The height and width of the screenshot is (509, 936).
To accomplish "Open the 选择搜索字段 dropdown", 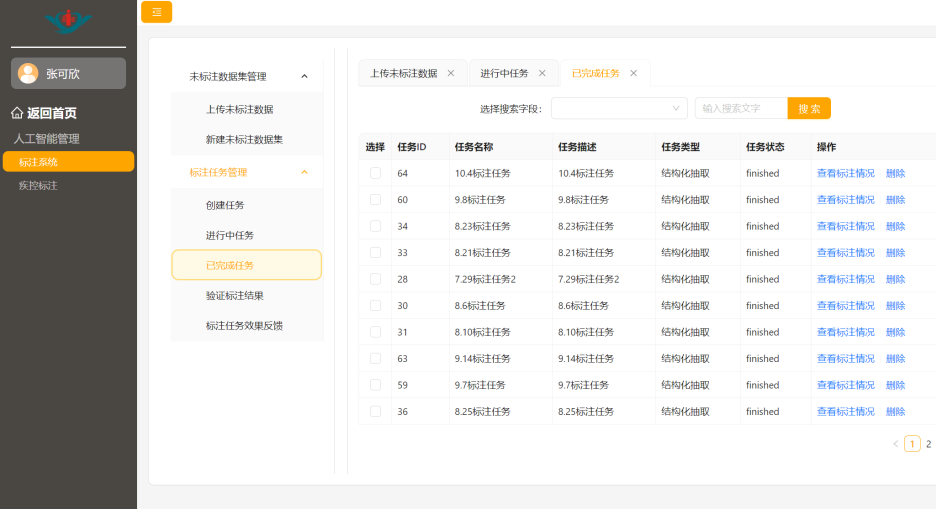I will pos(618,108).
